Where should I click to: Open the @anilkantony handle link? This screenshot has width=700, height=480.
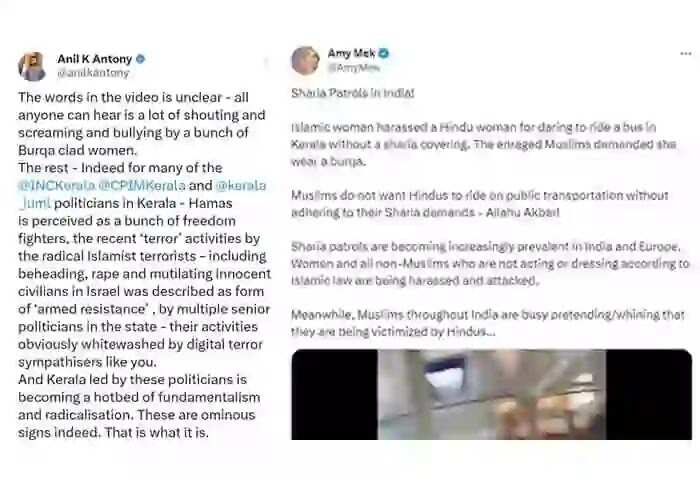93,73
